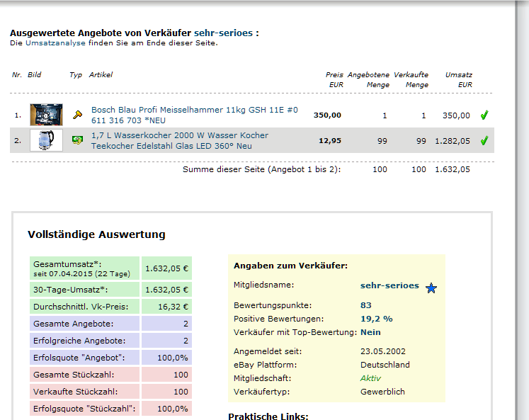
Task: Click the Summe dieser Seite label
Action: [262, 169]
